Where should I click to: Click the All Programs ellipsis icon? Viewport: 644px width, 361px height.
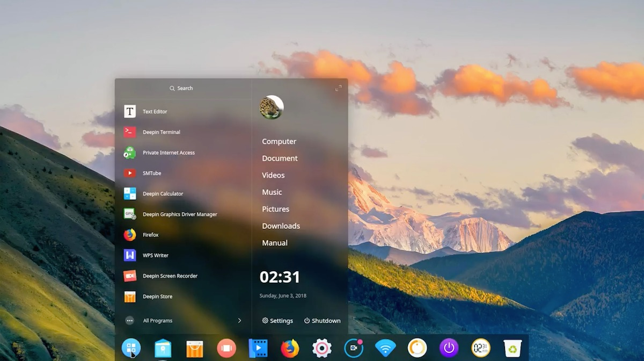click(129, 320)
